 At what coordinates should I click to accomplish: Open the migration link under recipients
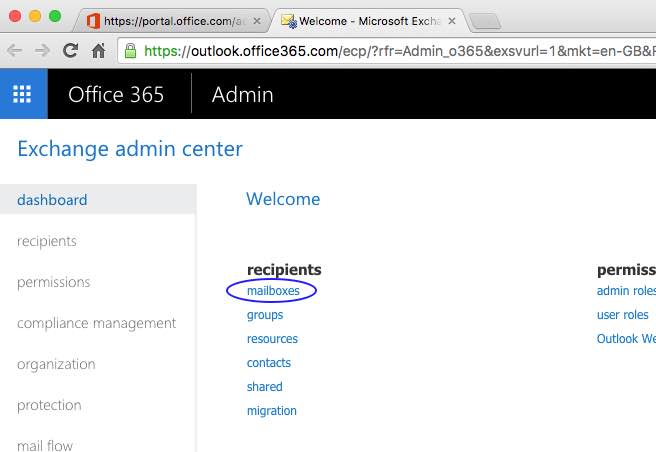tap(272, 411)
